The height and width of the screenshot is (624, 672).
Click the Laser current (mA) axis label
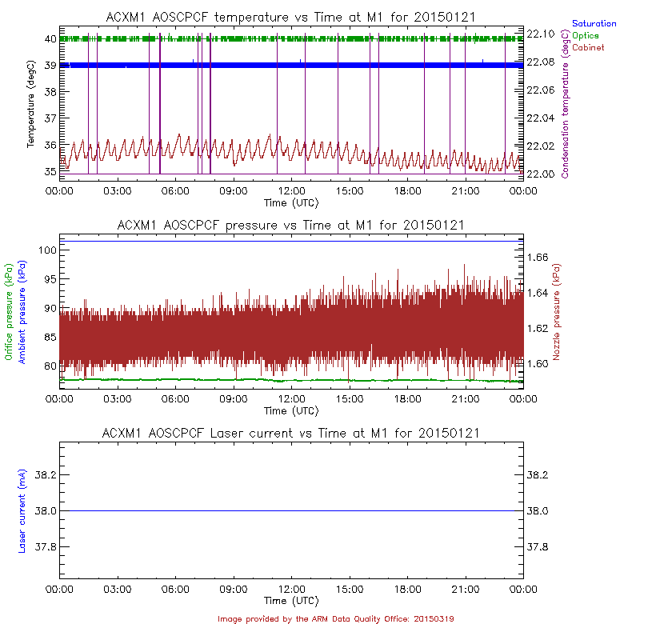[22, 510]
